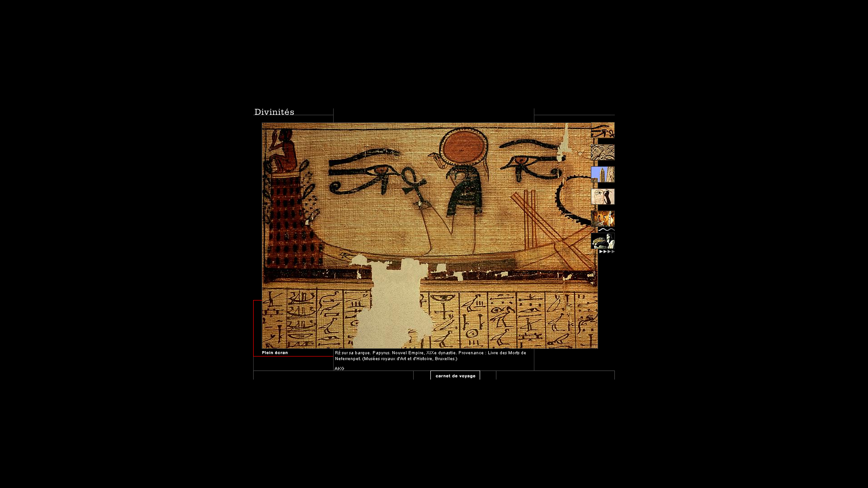Open the carnet de voyage tab

(455, 375)
